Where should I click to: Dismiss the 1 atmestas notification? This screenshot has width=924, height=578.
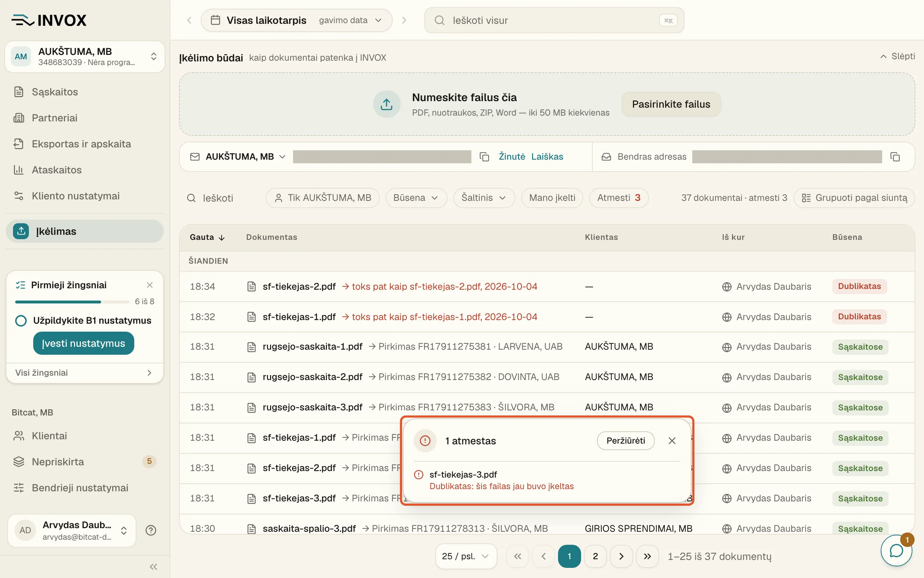672,441
